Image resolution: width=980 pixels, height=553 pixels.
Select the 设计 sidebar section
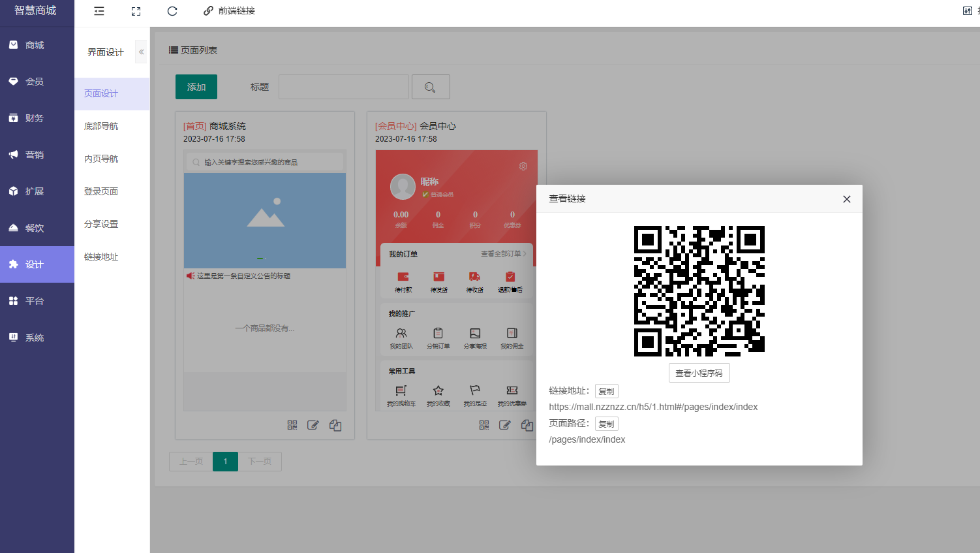click(x=37, y=264)
